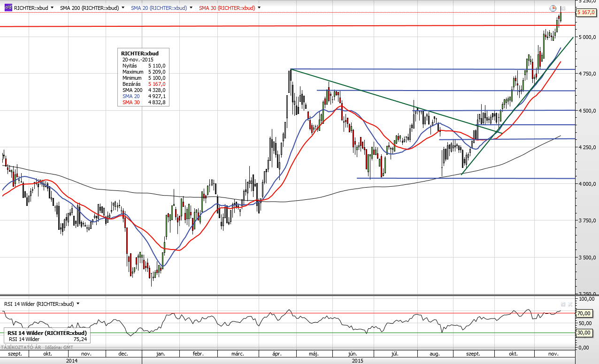Click the ápr. month label on the time axis

tap(276, 354)
